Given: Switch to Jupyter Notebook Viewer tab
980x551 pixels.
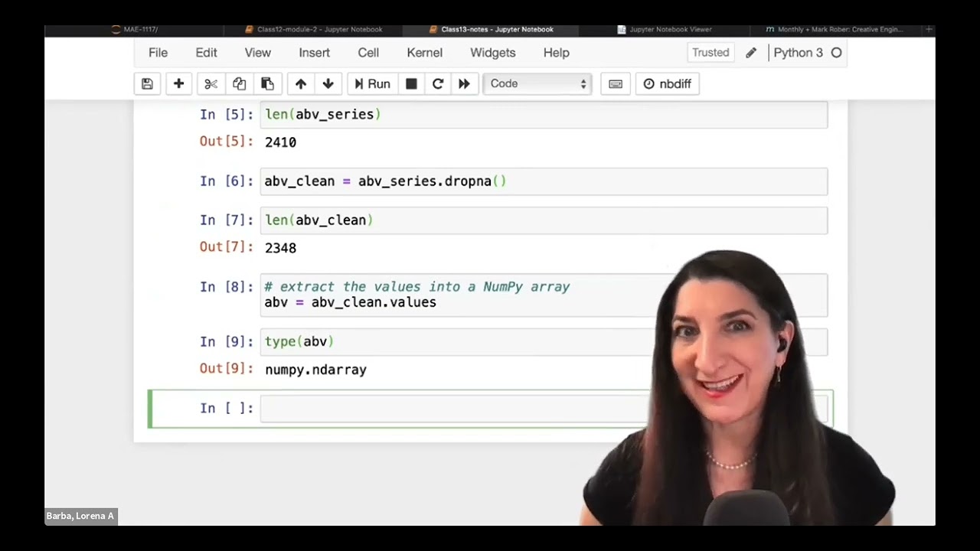Looking at the screenshot, I should [x=665, y=29].
